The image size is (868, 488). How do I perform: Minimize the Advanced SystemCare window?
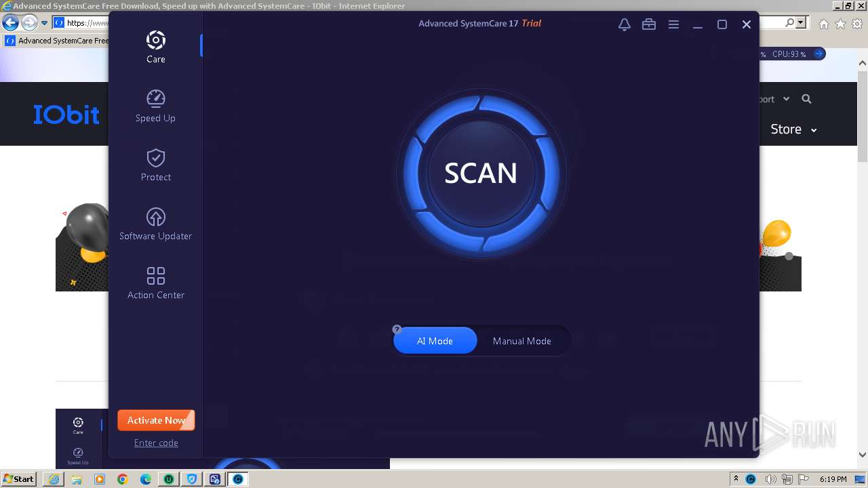pyautogui.click(x=698, y=24)
